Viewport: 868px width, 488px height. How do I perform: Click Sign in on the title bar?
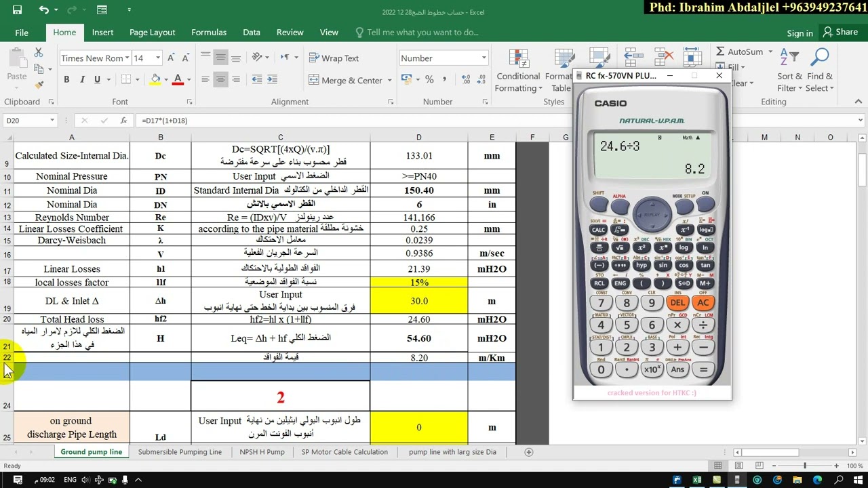[x=800, y=33]
